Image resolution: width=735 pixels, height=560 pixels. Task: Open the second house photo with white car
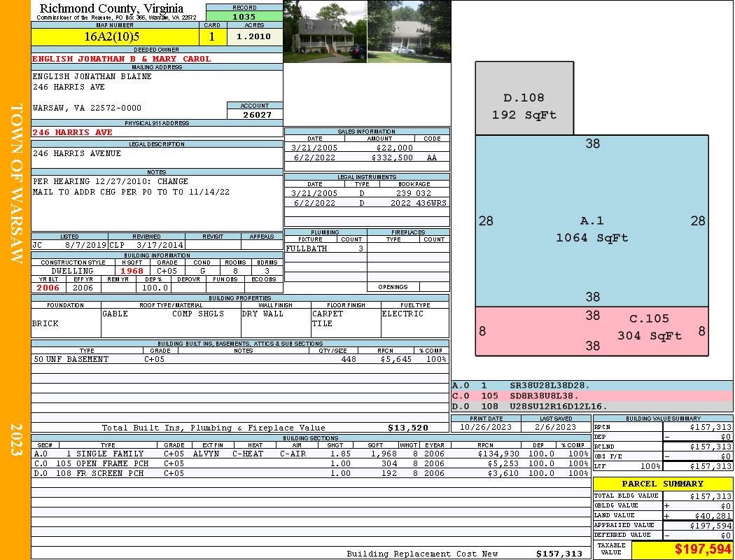[x=409, y=31]
